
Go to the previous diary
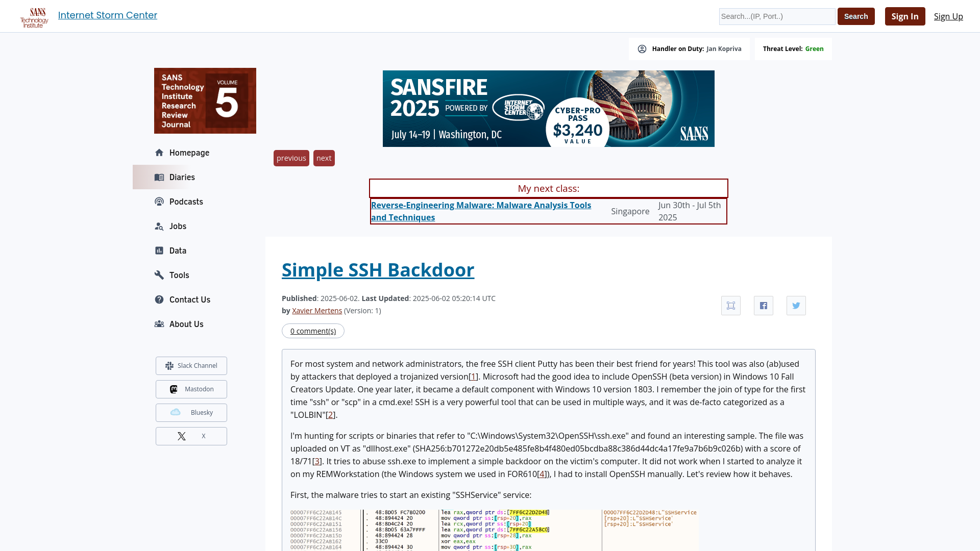(291, 158)
